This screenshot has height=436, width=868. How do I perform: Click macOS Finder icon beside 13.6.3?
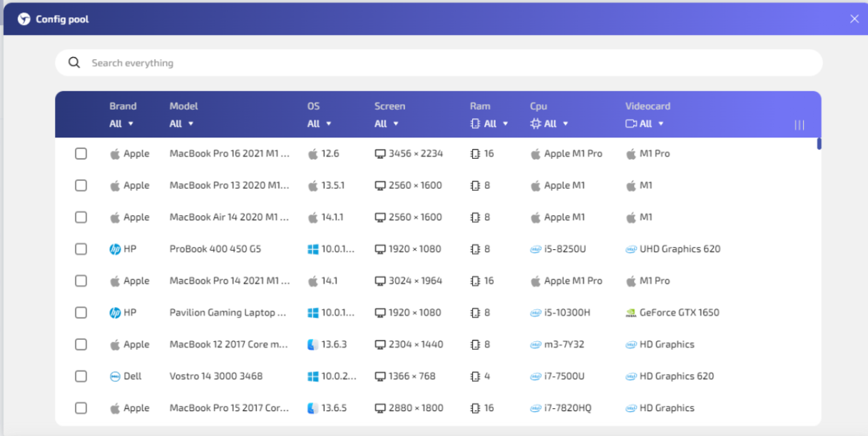tap(312, 344)
